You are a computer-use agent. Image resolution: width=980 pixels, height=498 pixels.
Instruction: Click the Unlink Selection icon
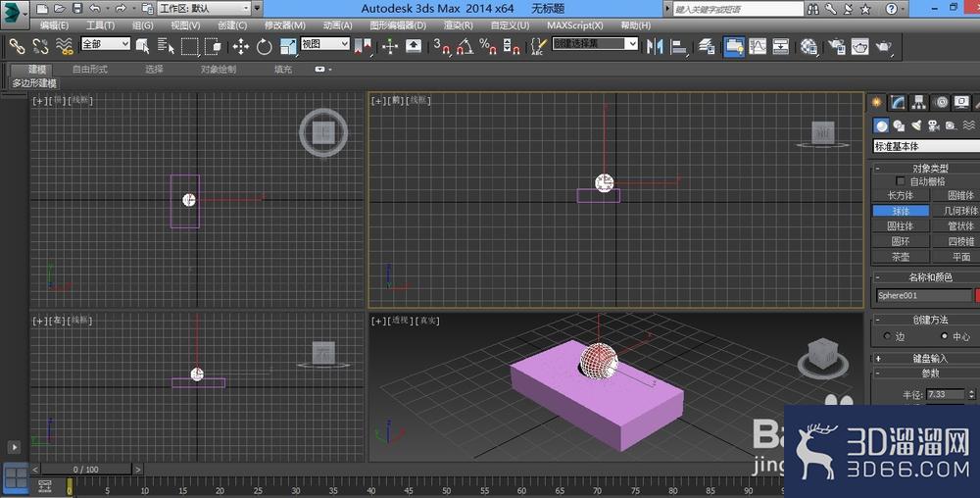tap(40, 46)
